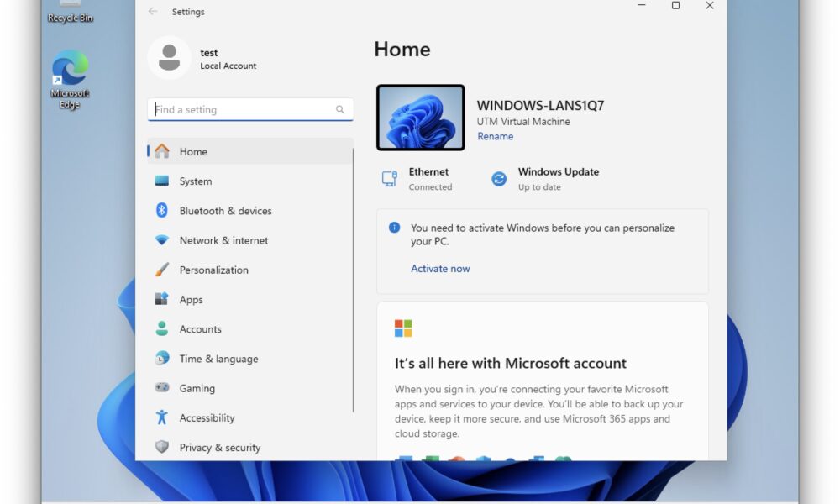The height and width of the screenshot is (504, 840).
Task: Select the Microsoft Edge desktop shortcut
Action: pyautogui.click(x=70, y=80)
